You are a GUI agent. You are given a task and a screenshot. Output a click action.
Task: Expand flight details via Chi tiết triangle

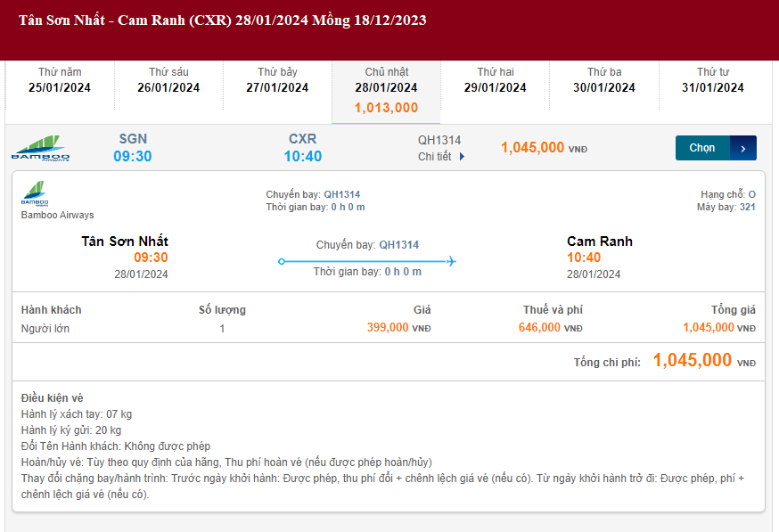(x=462, y=157)
